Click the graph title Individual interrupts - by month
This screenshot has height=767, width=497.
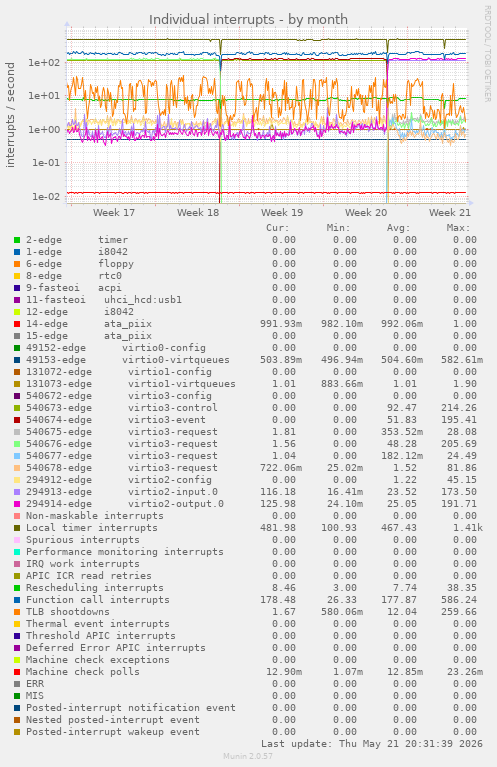point(248,20)
